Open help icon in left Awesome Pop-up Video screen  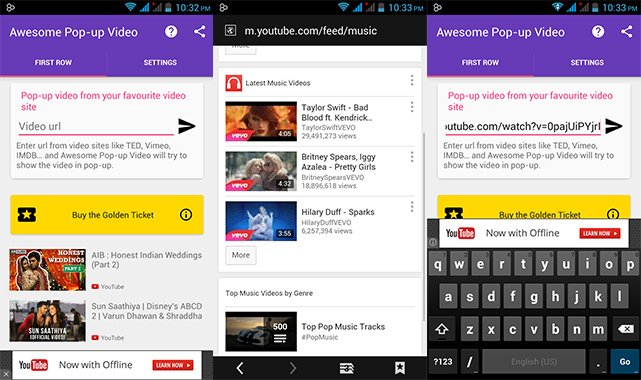click(x=171, y=31)
